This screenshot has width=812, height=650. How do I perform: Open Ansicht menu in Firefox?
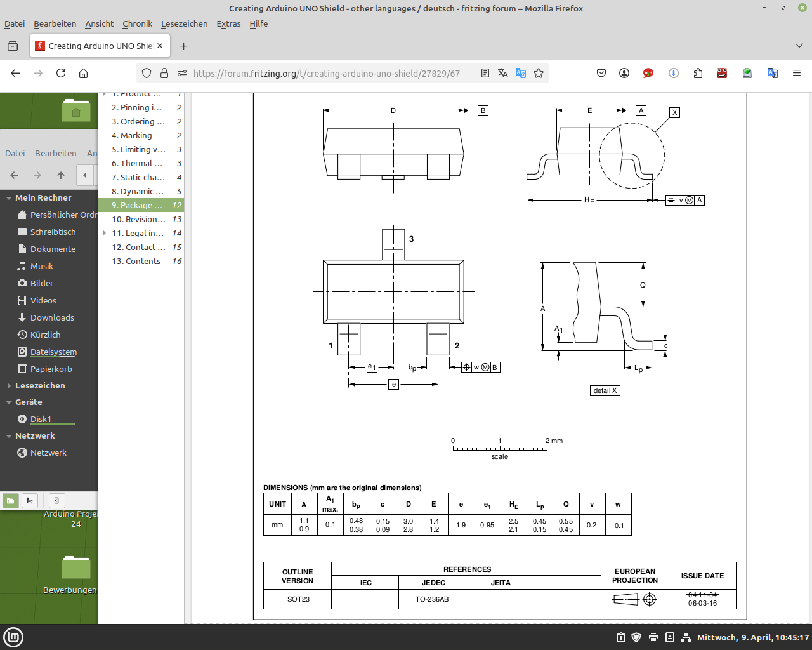(x=99, y=23)
